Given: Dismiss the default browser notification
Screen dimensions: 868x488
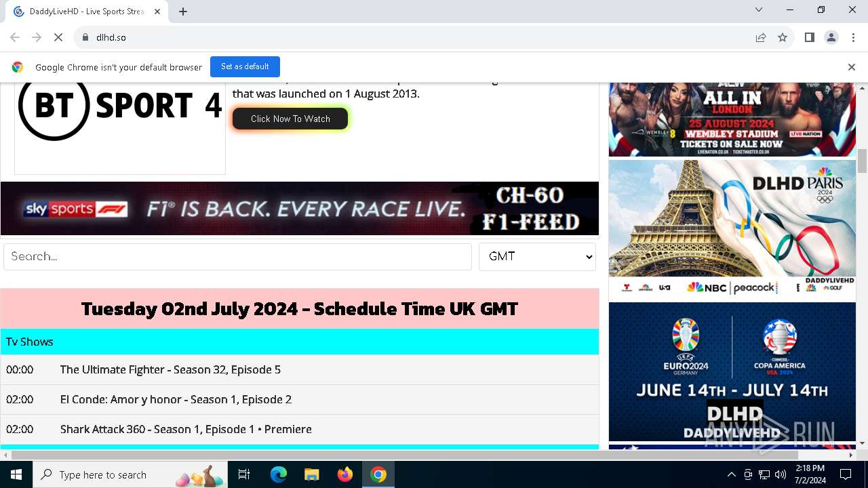Looking at the screenshot, I should pyautogui.click(x=851, y=67).
